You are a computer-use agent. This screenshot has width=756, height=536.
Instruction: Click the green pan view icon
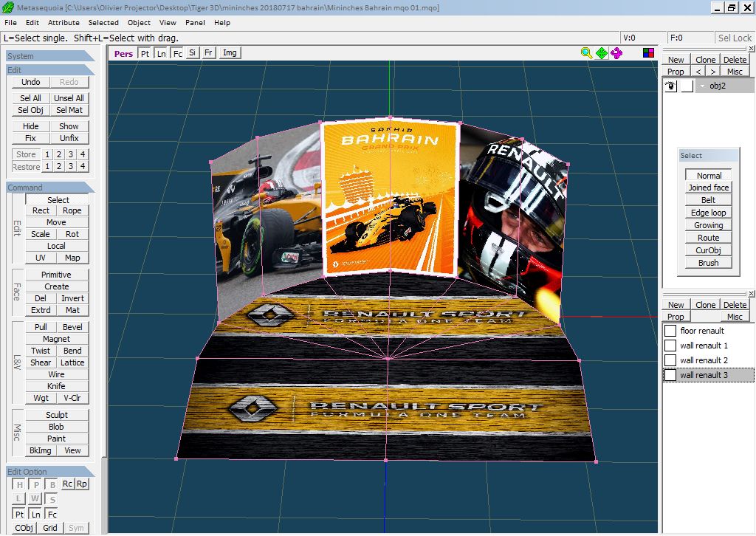point(602,52)
